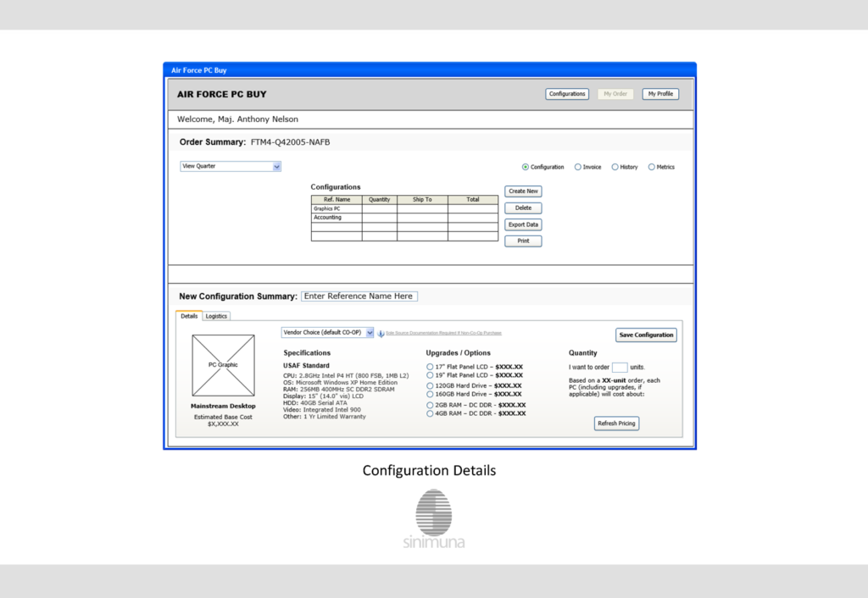Click the Quantity column header
868x598 pixels.
[379, 200]
